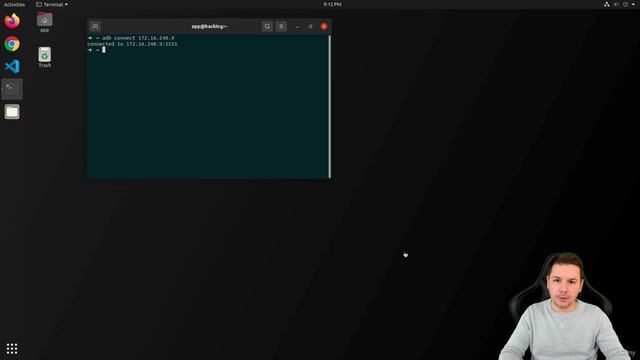Image resolution: width=640 pixels, height=360 pixels.
Task: Show Applications grid button
Action: [12, 348]
